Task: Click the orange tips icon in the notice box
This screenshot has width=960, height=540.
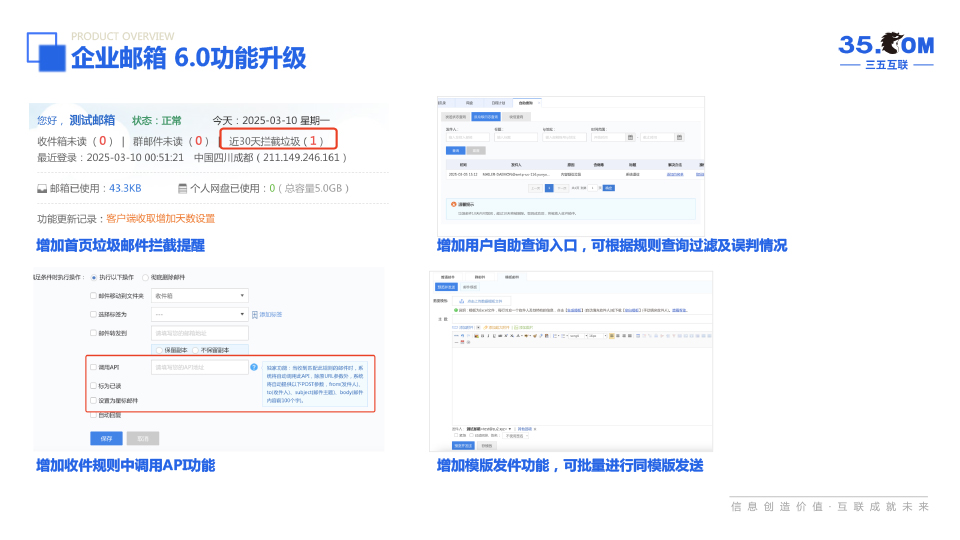Action: (x=452, y=204)
